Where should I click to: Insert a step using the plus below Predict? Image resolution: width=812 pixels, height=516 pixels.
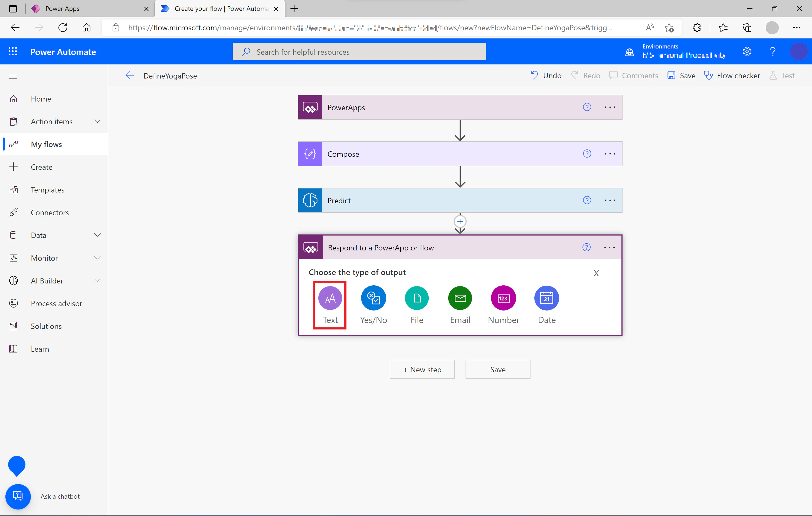pyautogui.click(x=460, y=221)
